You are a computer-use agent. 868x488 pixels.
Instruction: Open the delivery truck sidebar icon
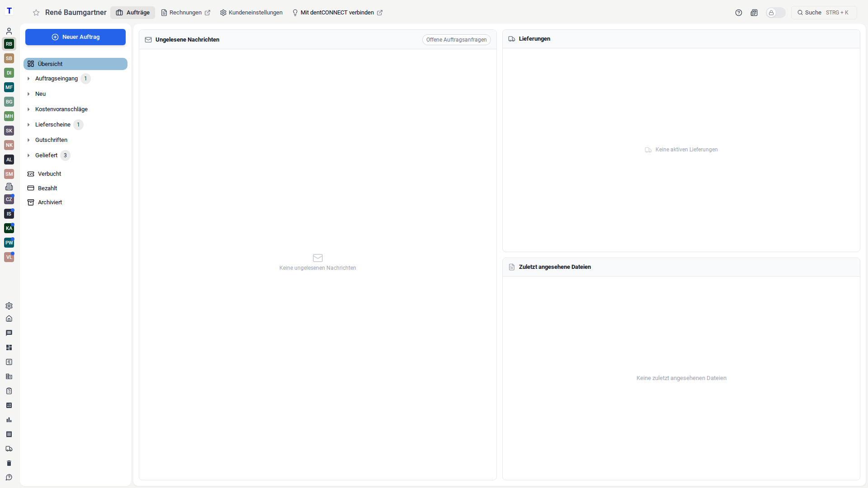click(x=9, y=449)
